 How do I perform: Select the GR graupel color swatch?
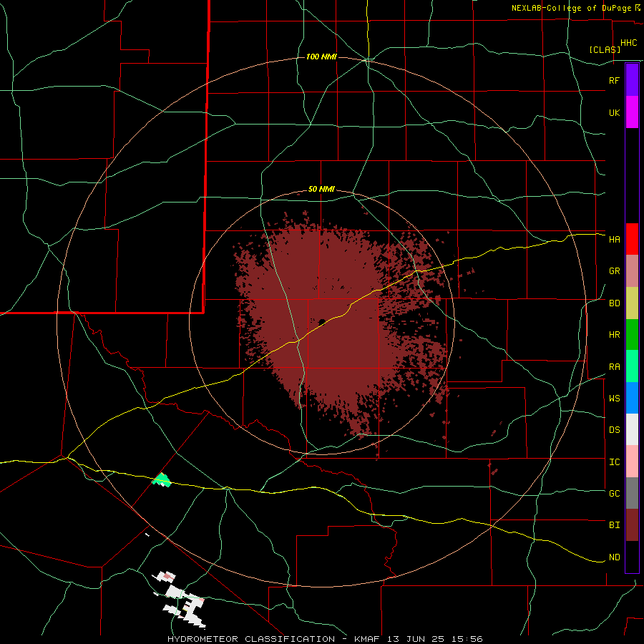[632, 271]
